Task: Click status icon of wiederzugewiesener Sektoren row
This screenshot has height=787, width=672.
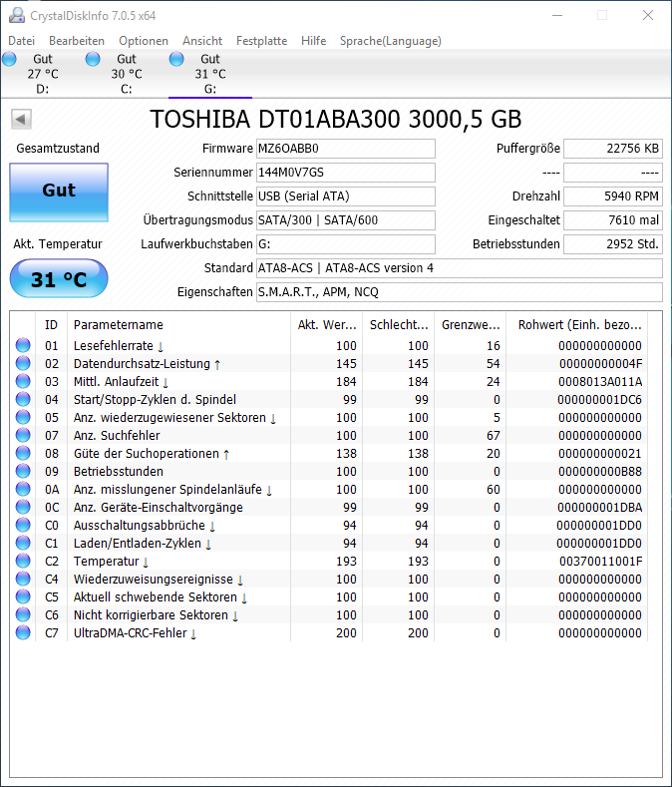Action: point(23,418)
